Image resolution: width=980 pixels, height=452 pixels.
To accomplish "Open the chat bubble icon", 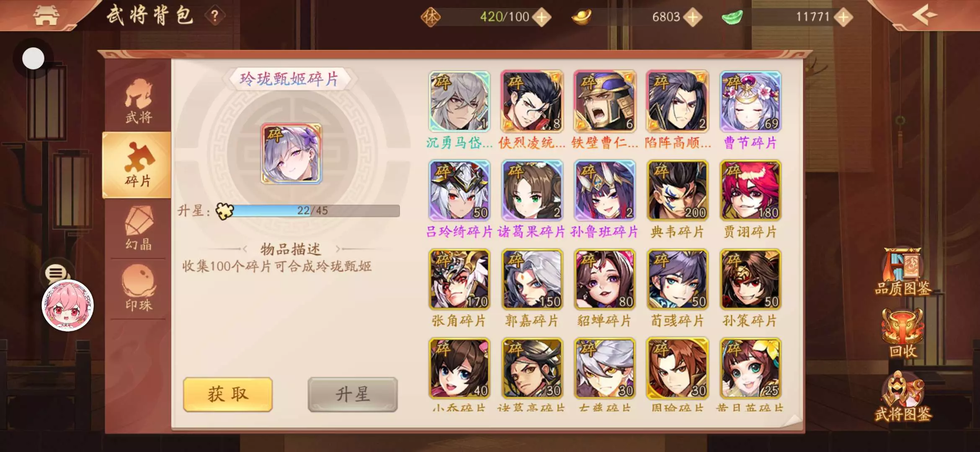I will (56, 274).
